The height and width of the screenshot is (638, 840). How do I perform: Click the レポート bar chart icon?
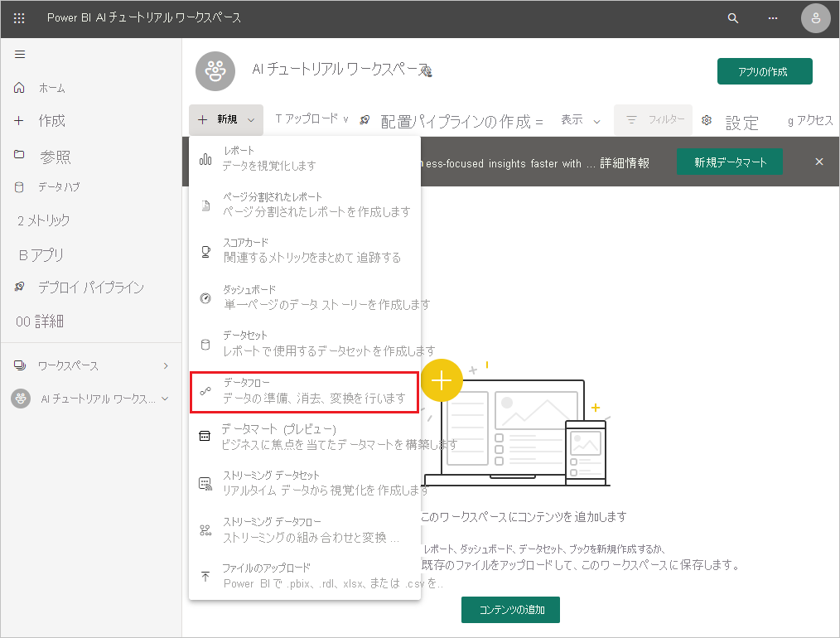(x=205, y=159)
